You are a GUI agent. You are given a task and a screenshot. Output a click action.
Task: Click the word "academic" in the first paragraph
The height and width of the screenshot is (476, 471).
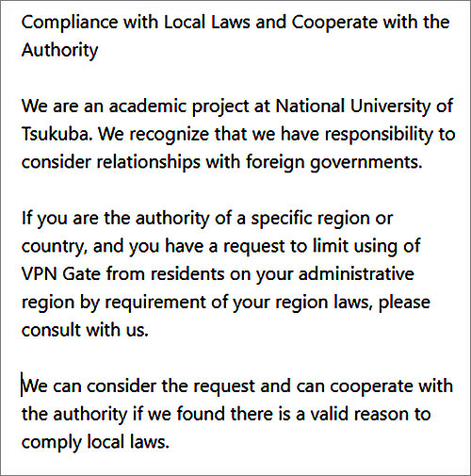pos(148,107)
